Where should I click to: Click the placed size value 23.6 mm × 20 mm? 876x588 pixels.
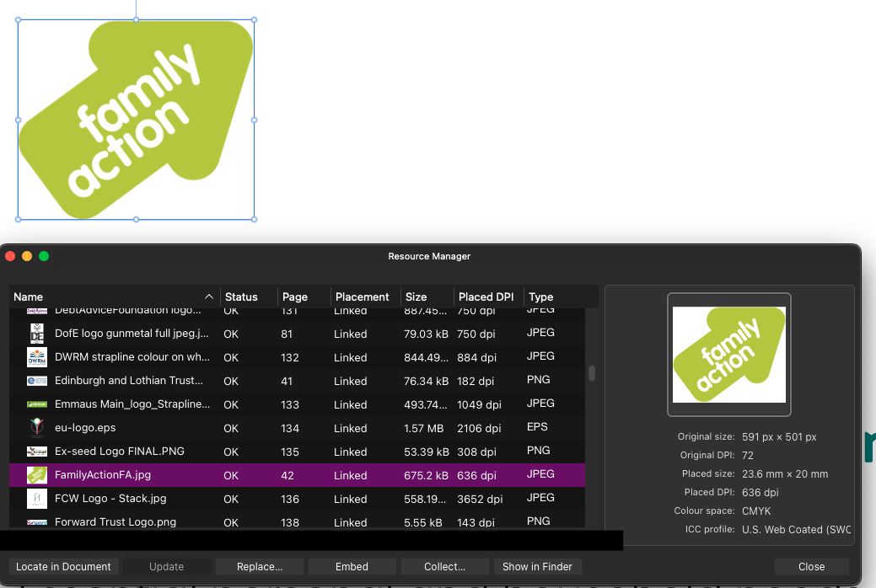785,473
